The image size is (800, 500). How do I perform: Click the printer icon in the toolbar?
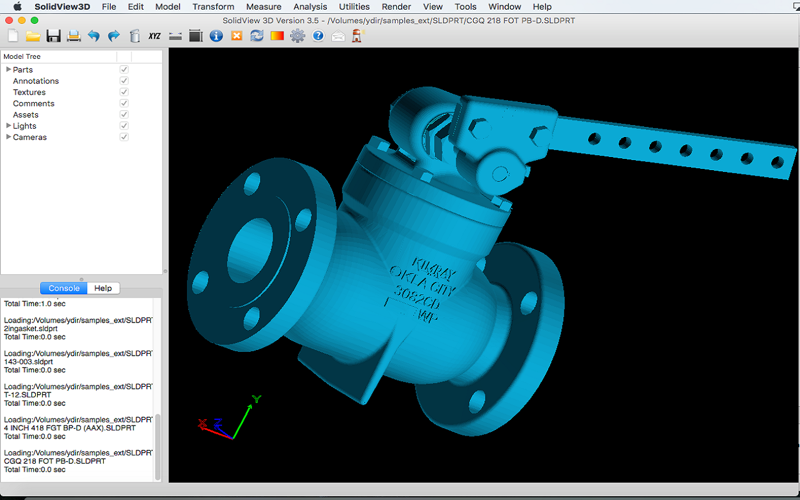[x=73, y=36]
